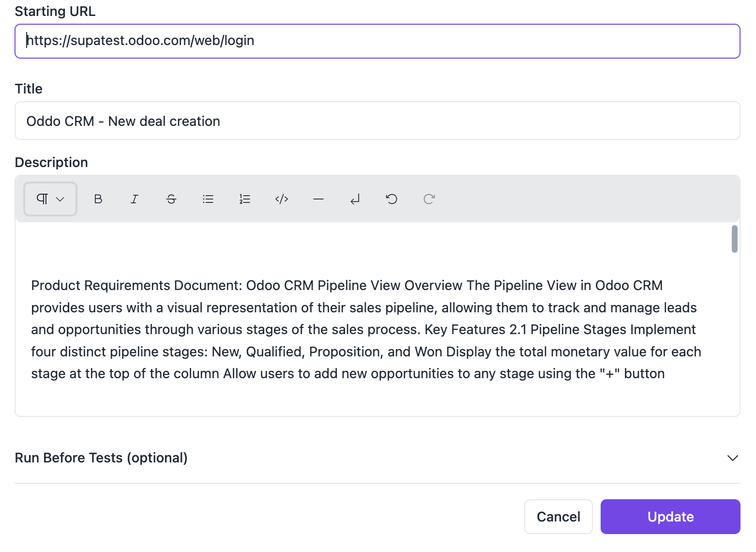Focus the Starting URL input field
This screenshot has width=756, height=552.
[x=377, y=41]
